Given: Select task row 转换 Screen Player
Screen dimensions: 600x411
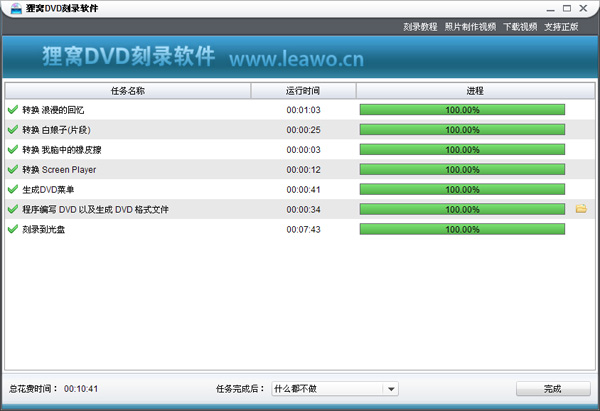Looking at the screenshot, I should (300, 170).
